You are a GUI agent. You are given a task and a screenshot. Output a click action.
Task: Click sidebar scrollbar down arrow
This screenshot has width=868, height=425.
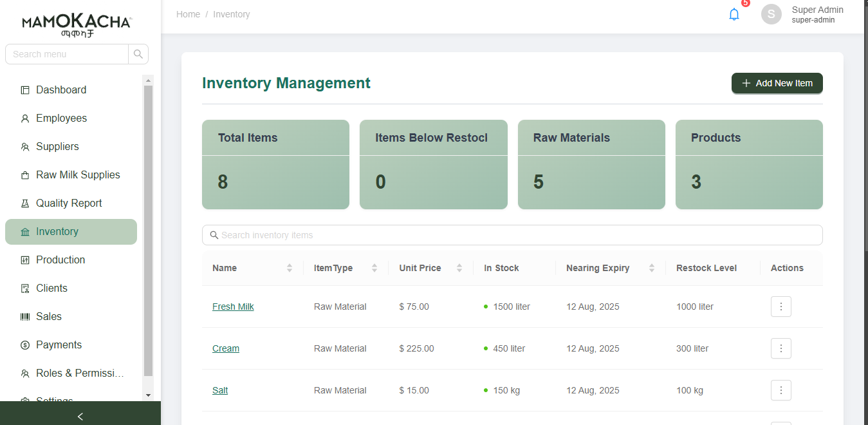tap(148, 395)
